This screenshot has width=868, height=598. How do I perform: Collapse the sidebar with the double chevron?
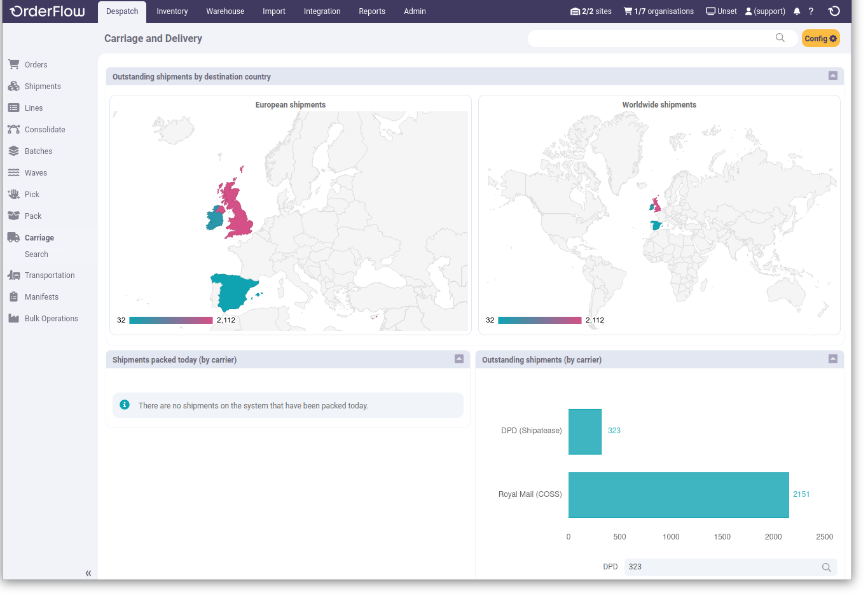[x=88, y=573]
